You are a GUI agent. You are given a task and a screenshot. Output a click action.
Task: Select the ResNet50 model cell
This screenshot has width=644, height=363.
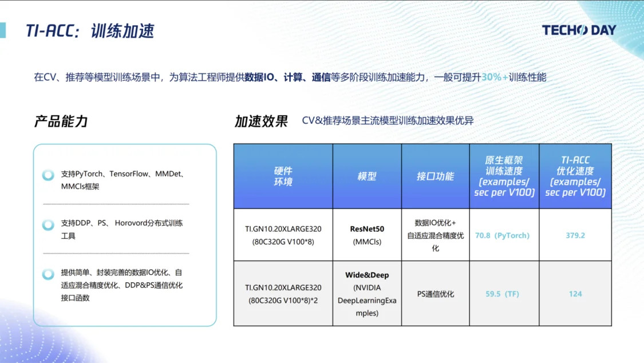(x=366, y=235)
